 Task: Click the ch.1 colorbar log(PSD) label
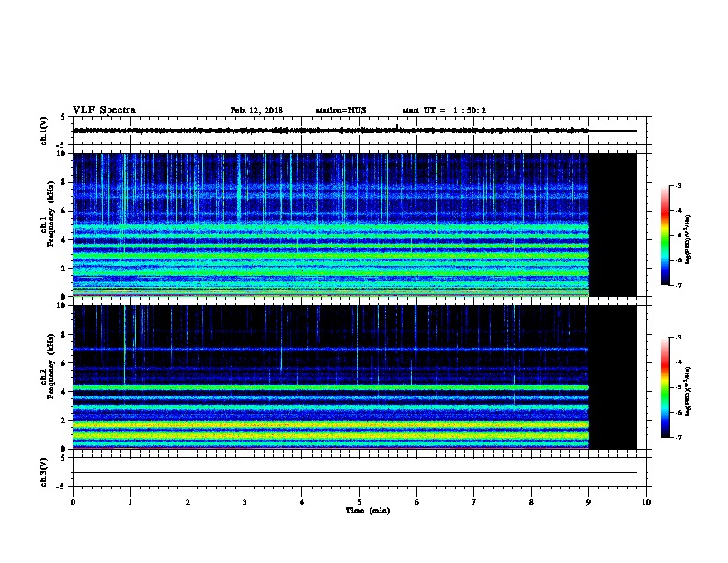tap(688, 239)
